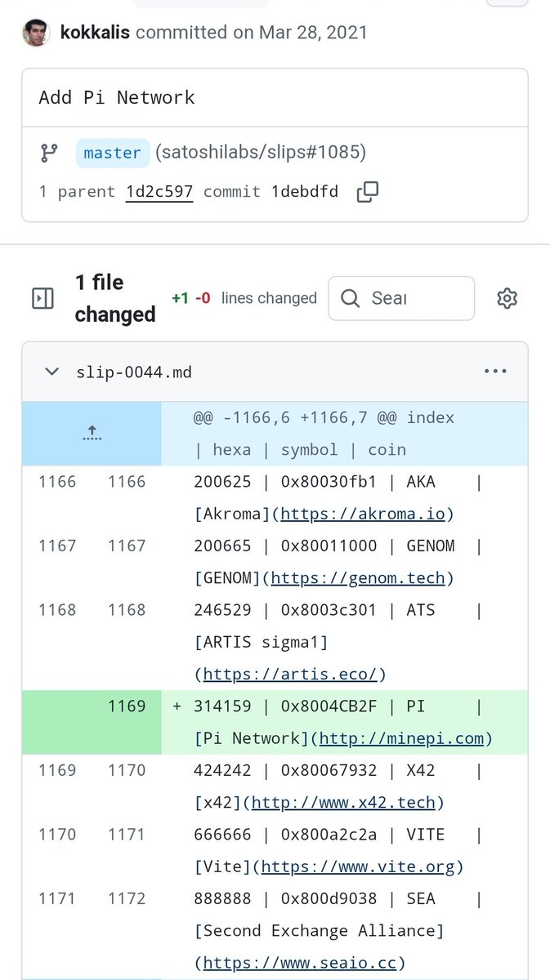Click the git branch icon
Viewport: 550px width, 980px height.
49,153
